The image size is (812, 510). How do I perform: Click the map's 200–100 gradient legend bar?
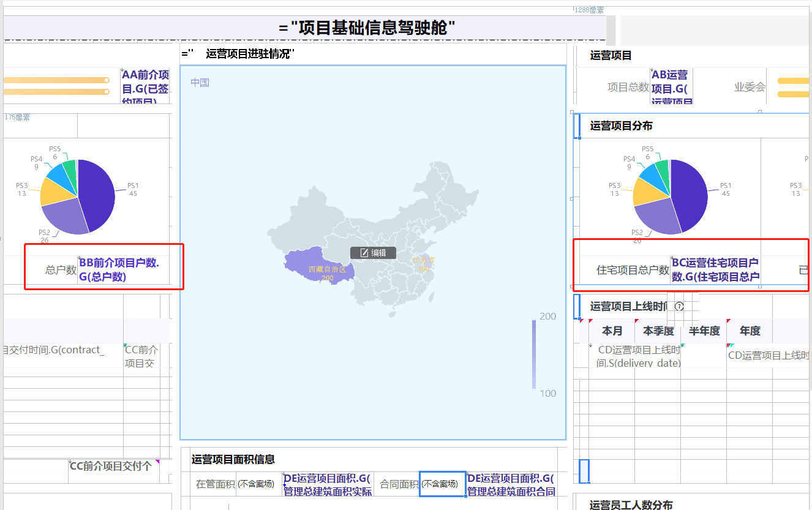534,354
